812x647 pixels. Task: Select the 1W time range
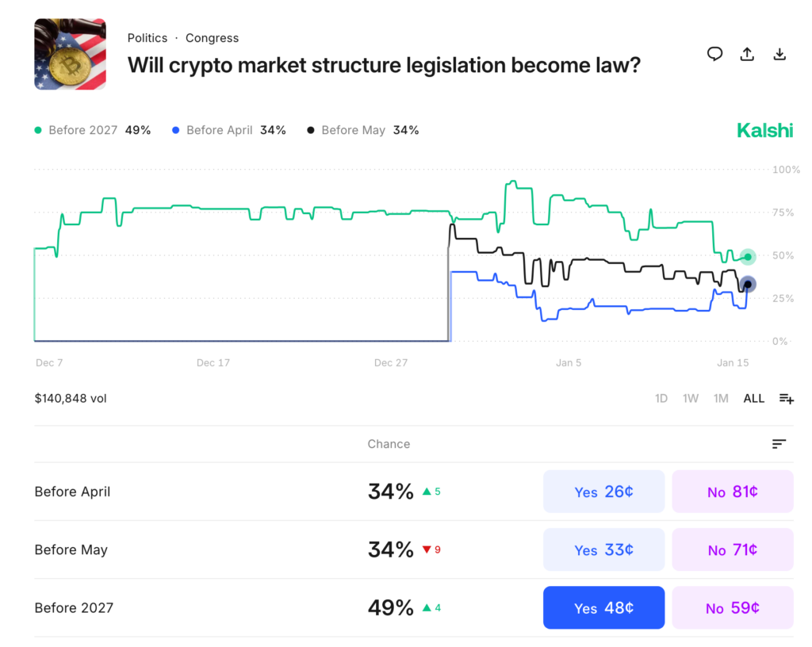(691, 398)
